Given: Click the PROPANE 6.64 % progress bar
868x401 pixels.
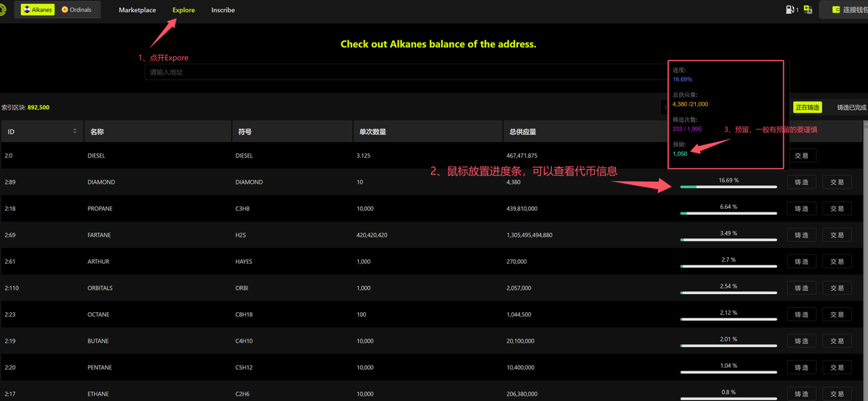Looking at the screenshot, I should [728, 213].
